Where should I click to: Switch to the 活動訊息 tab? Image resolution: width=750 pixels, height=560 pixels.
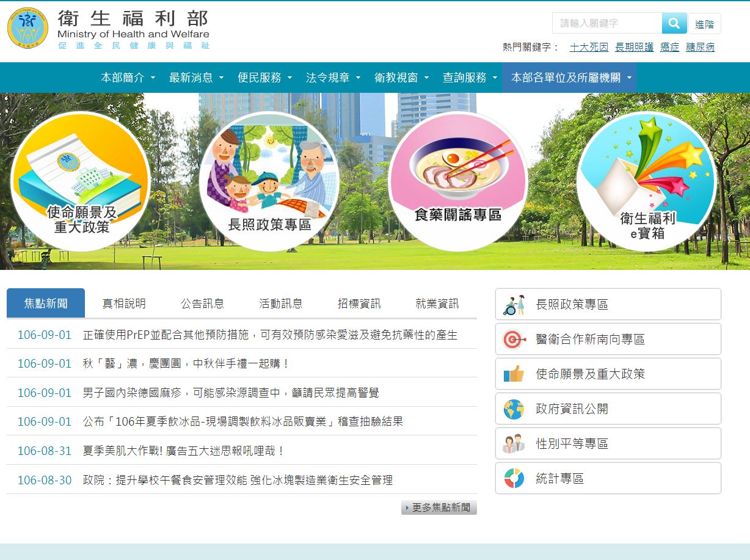281,304
